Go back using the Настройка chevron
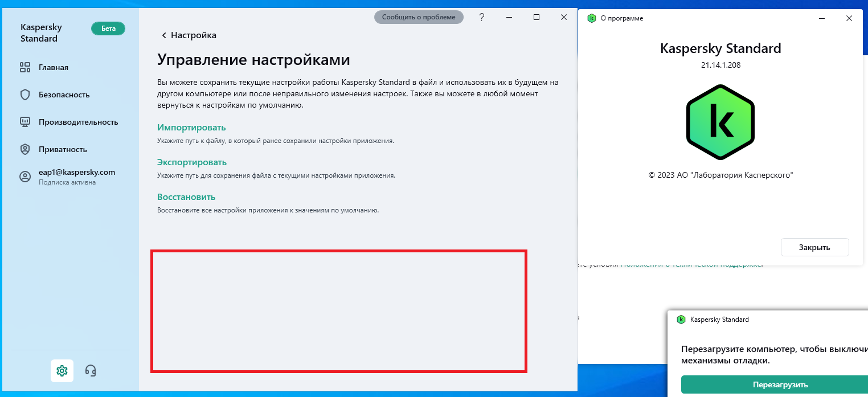868x397 pixels. 164,35
